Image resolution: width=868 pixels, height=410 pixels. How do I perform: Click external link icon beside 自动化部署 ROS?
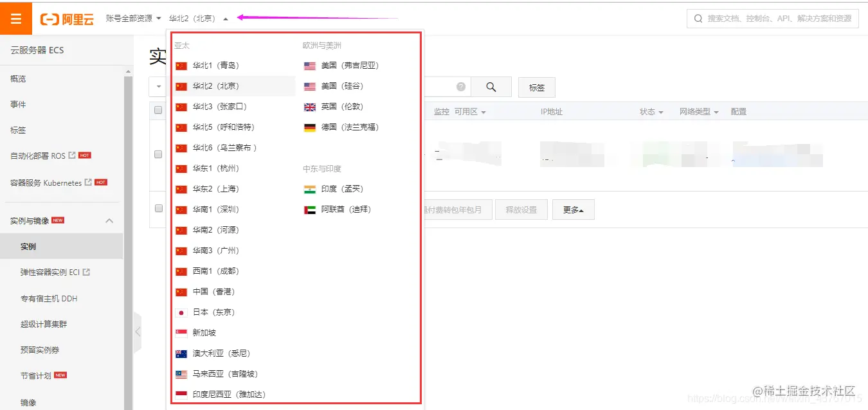(x=72, y=156)
